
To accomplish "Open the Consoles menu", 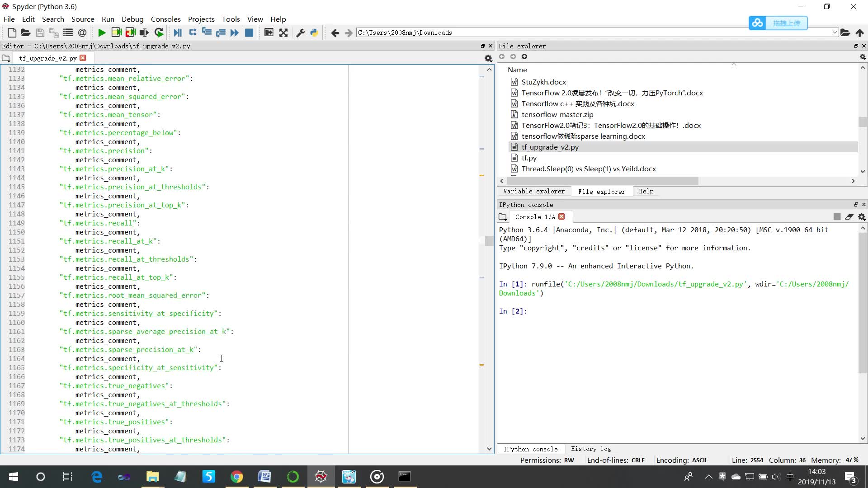I will pos(165,19).
